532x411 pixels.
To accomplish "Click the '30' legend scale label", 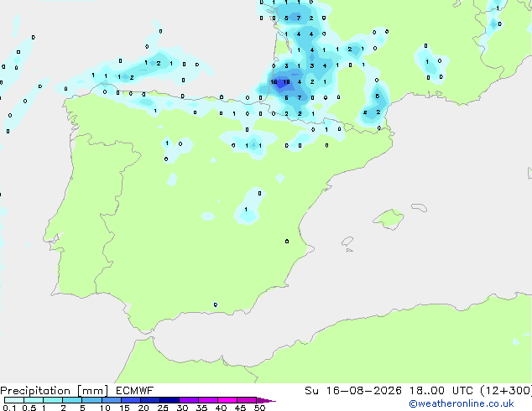I will coord(182,408).
